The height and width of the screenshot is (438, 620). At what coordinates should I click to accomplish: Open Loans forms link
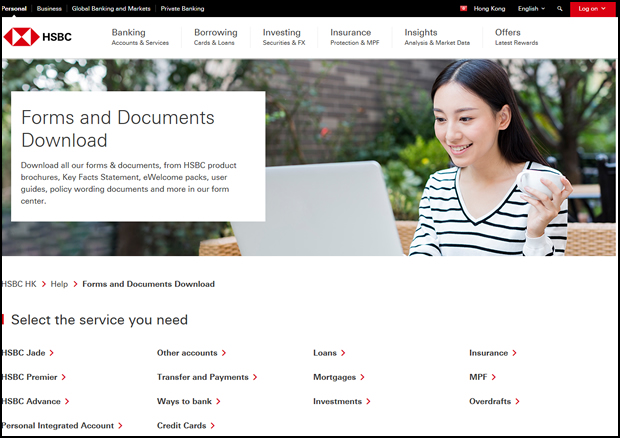tap(325, 353)
